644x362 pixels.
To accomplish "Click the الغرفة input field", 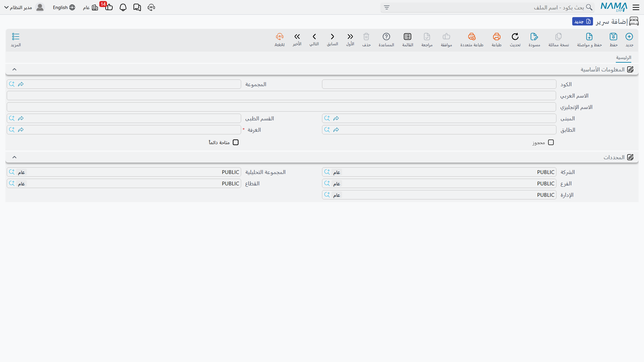I will 124,130.
